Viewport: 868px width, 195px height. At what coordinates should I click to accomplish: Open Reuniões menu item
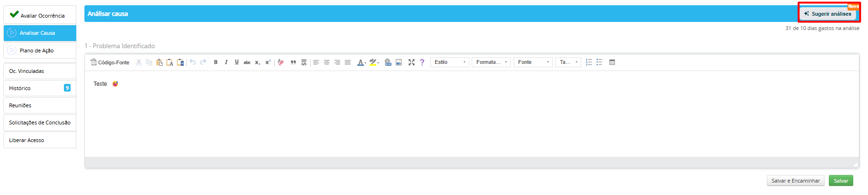pyautogui.click(x=40, y=105)
